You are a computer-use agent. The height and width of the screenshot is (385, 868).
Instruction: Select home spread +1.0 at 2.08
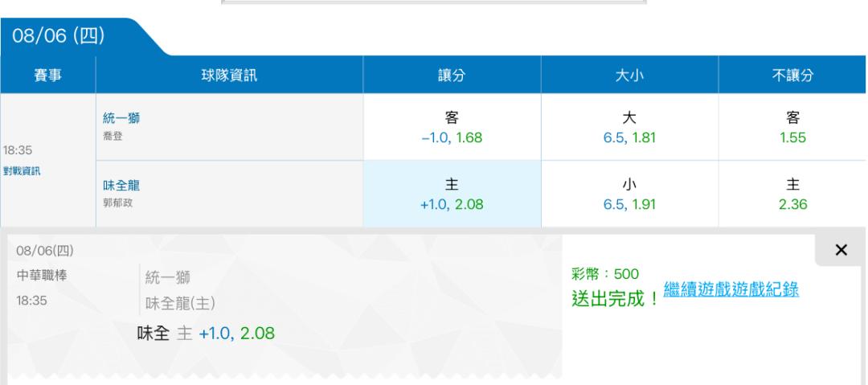coord(452,194)
